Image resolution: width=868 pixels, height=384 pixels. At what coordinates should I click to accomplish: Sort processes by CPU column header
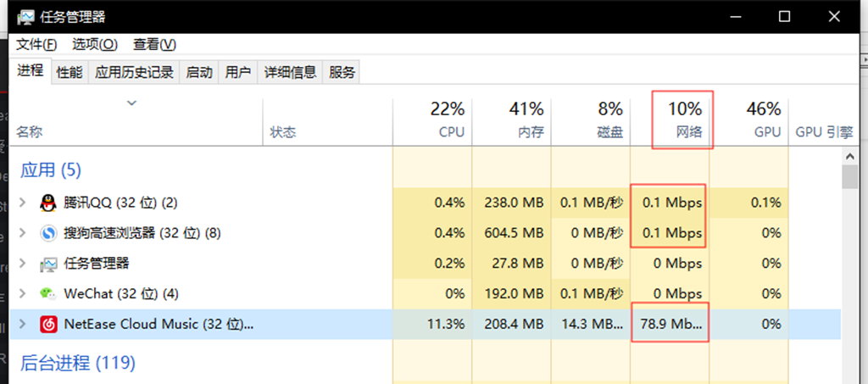445,120
